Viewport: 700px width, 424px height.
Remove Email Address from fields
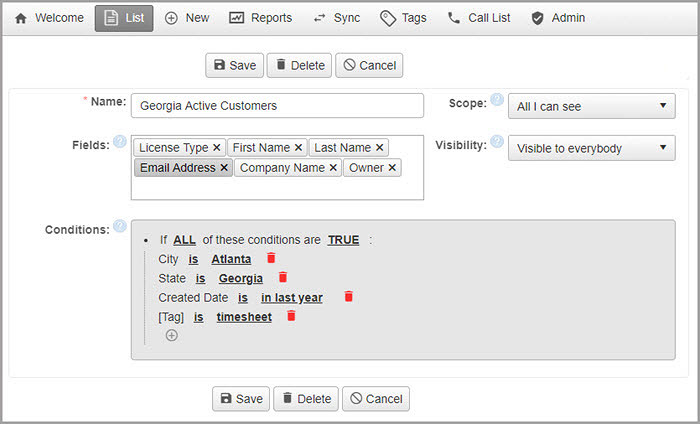[224, 168]
